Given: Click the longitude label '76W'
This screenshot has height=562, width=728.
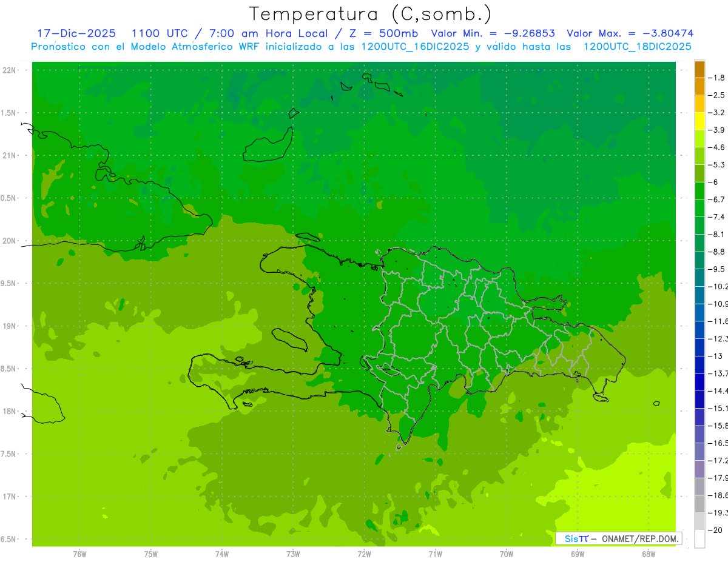Looking at the screenshot, I should point(79,555).
